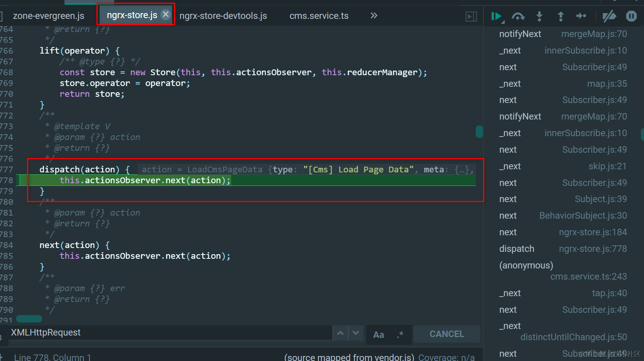The image size is (644, 361).
Task: Click the lift(operator) method declaration
Action: [79, 51]
